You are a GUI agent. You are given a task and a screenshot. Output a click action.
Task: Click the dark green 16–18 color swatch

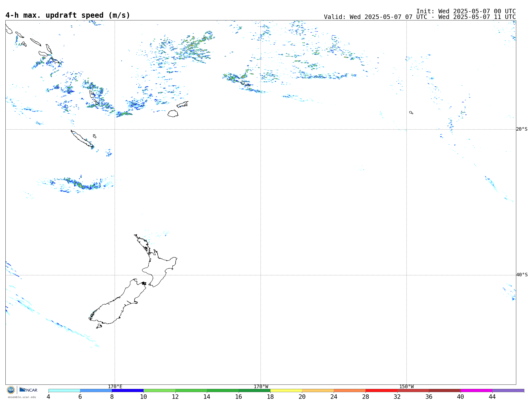(x=255, y=391)
